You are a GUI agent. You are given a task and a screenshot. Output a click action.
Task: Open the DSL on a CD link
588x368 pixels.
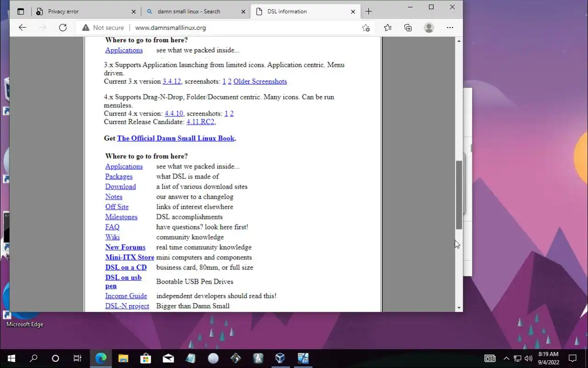[x=126, y=268]
